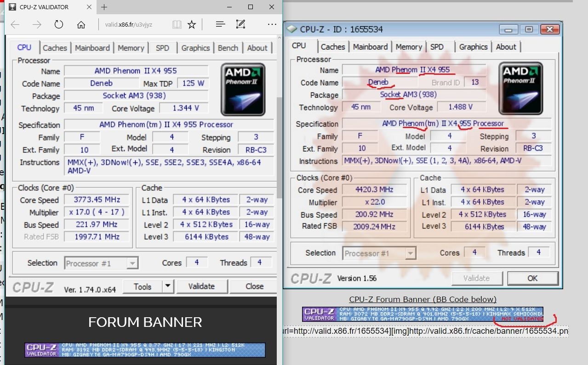Click Rated FSB value 2009.24 MHz
Viewport: 588px width, 365px height.
(x=375, y=226)
